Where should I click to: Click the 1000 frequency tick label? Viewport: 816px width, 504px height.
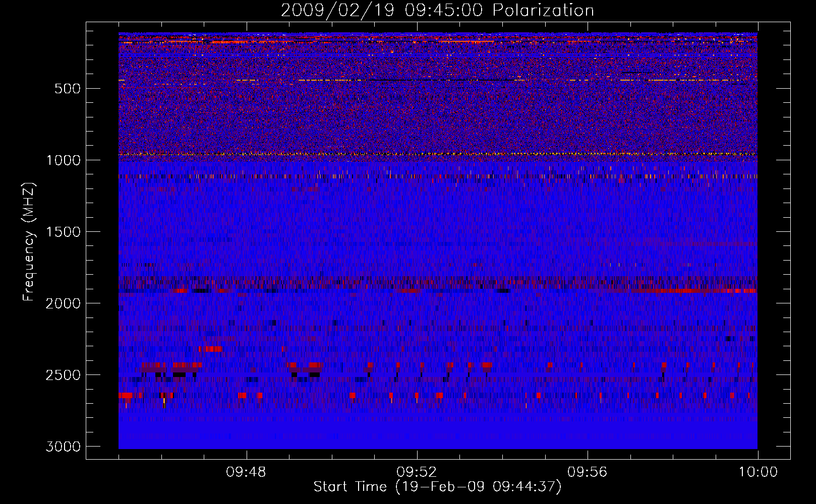(x=63, y=160)
